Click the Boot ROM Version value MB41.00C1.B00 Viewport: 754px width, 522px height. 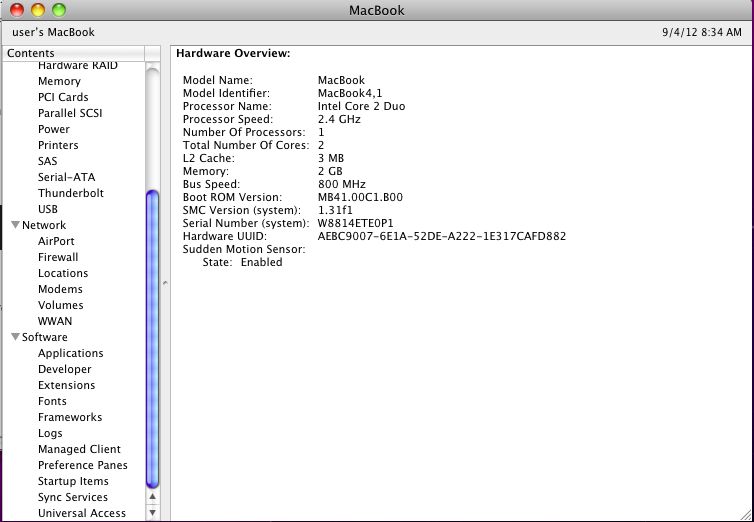click(360, 198)
